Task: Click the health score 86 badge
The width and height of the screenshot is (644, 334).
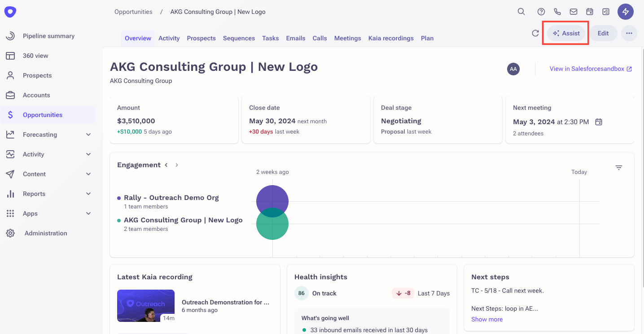Action: point(302,293)
